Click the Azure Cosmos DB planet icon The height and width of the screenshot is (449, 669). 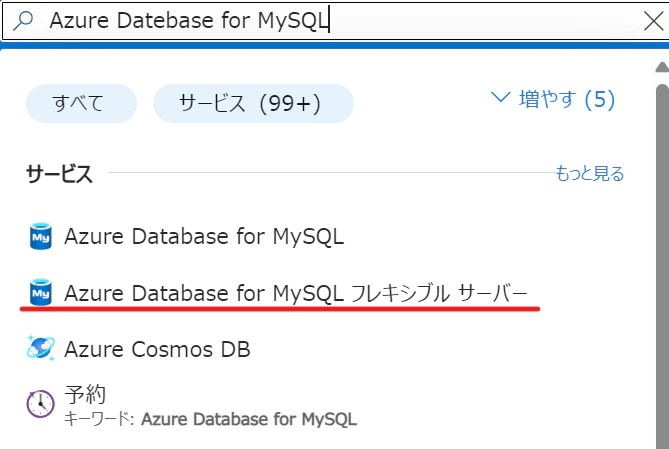pos(41,349)
